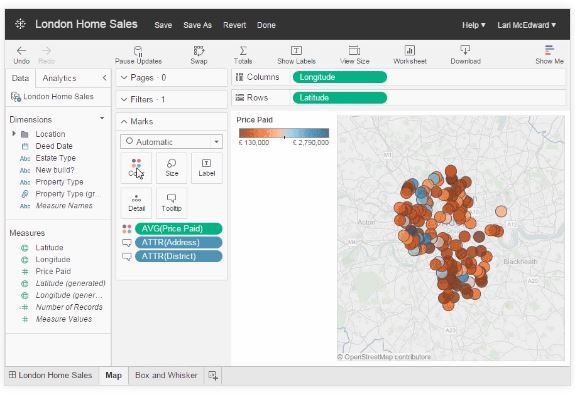Expand the Location hierarchy triangle
Image resolution: width=575 pixels, height=397 pixels.
pyautogui.click(x=14, y=133)
